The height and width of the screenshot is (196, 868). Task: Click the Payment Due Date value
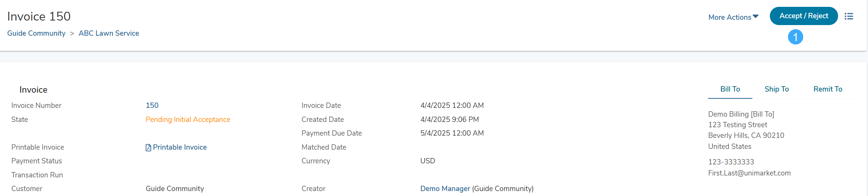coord(452,133)
